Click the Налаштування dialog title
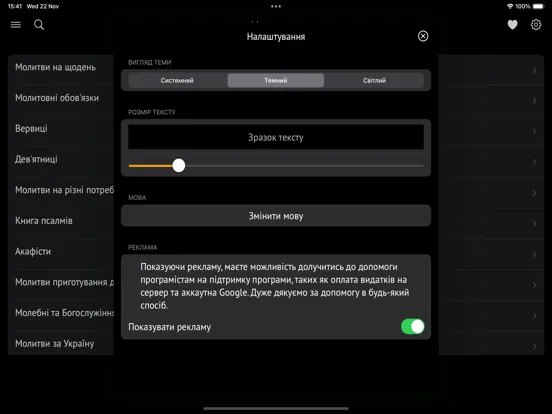 [x=276, y=37]
